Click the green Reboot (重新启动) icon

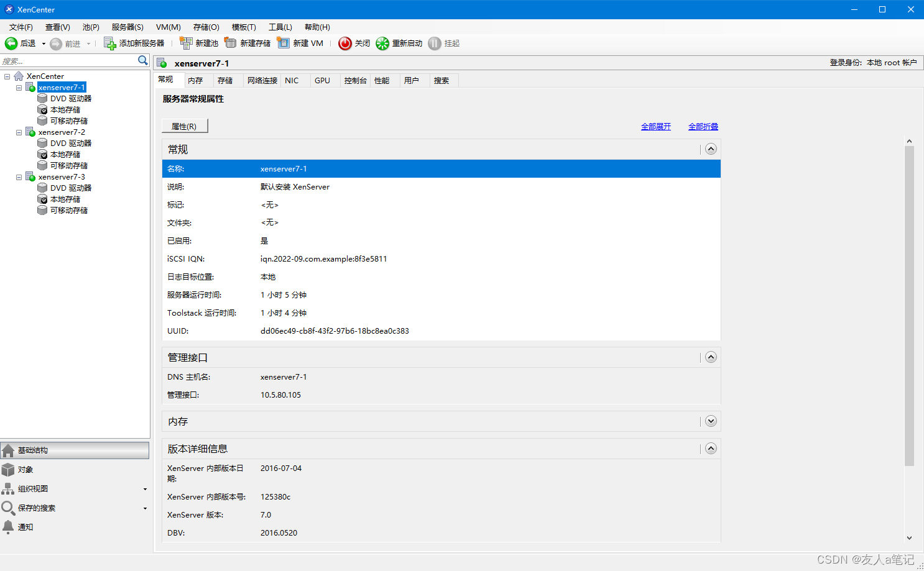382,43
